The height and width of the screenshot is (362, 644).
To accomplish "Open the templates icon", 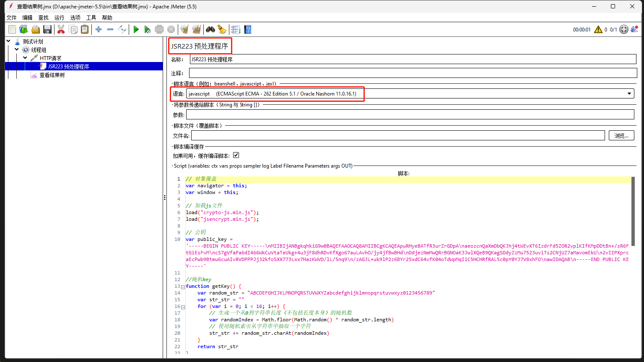I will 23,29.
